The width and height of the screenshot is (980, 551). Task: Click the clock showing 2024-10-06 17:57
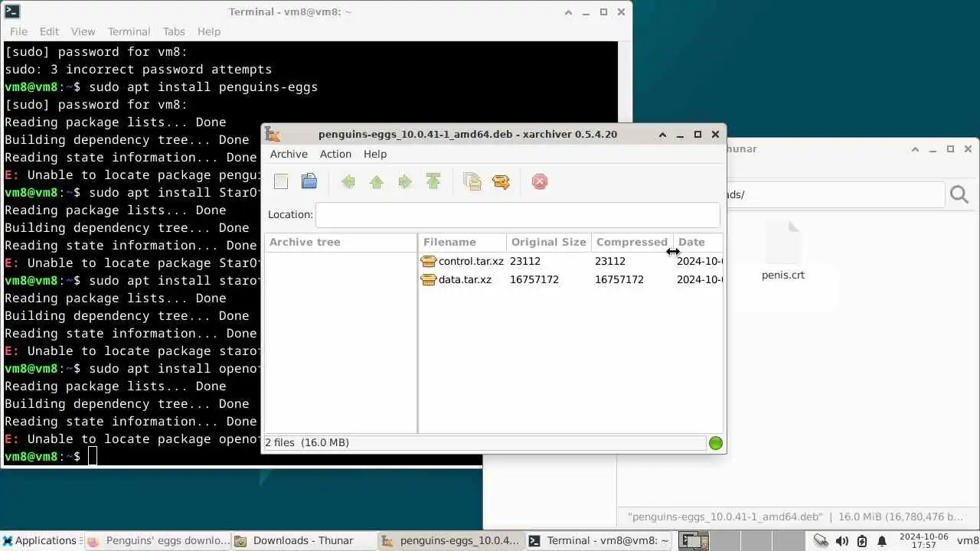coord(923,540)
